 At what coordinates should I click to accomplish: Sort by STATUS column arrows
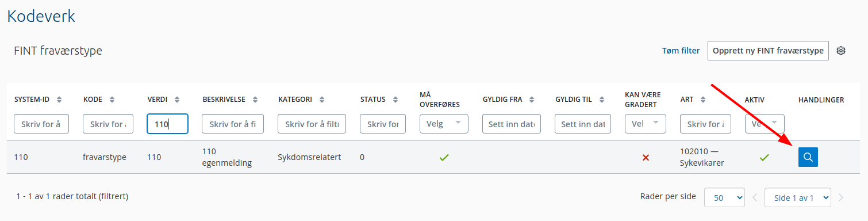[395, 100]
